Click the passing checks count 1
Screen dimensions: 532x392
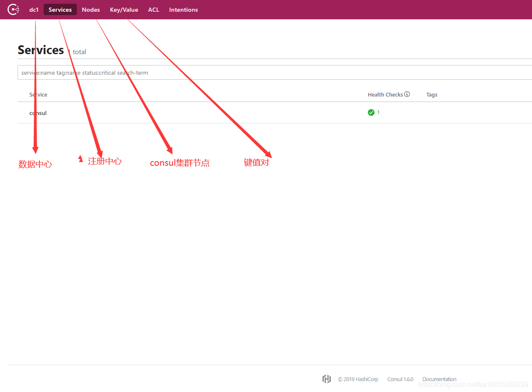[x=378, y=112]
